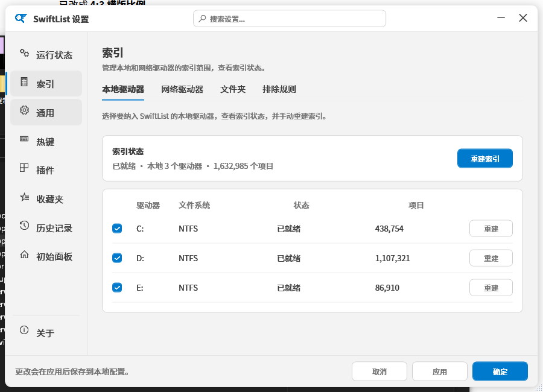Uncheck the C: drive checkbox

tap(117, 229)
